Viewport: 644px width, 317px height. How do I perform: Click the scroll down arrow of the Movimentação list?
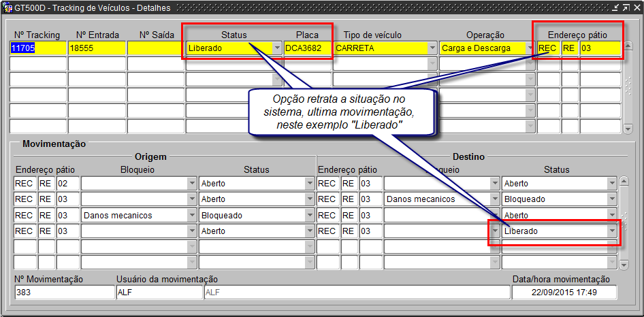[x=624, y=265]
